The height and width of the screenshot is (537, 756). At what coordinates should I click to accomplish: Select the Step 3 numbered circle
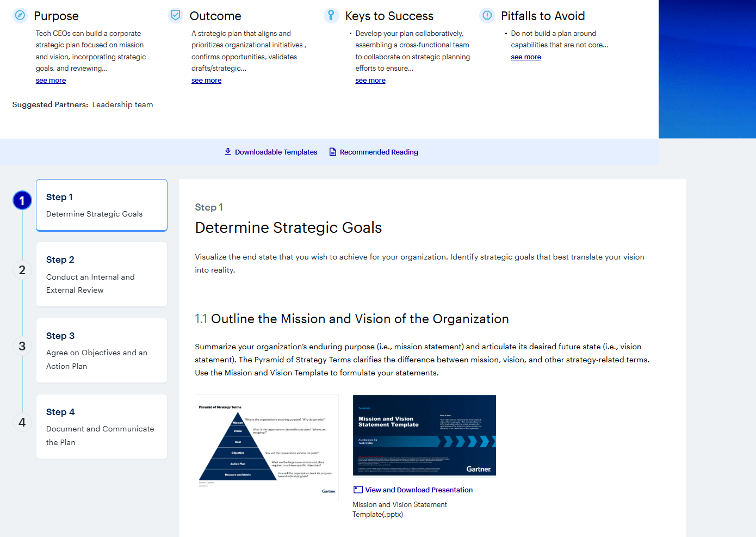[22, 345]
